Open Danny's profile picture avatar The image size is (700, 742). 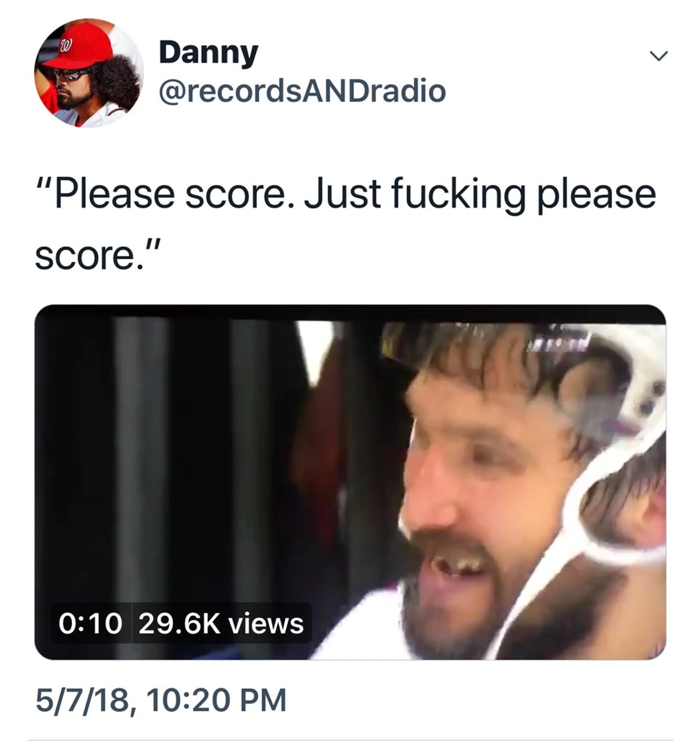pyautogui.click(x=89, y=73)
